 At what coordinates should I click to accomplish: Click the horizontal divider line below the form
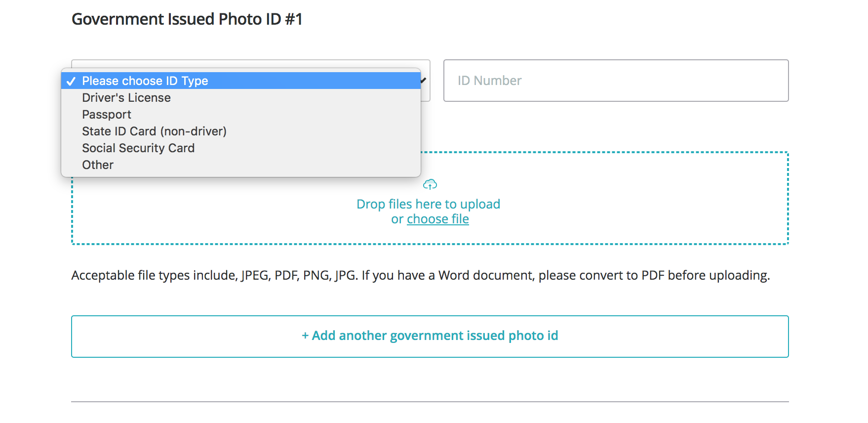(x=430, y=401)
